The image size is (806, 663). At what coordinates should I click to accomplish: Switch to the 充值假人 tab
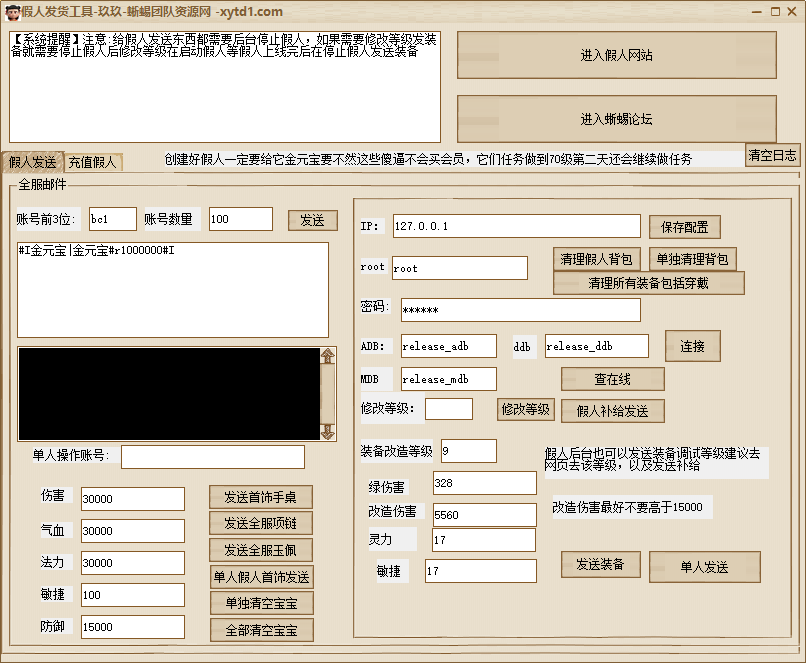(x=92, y=162)
